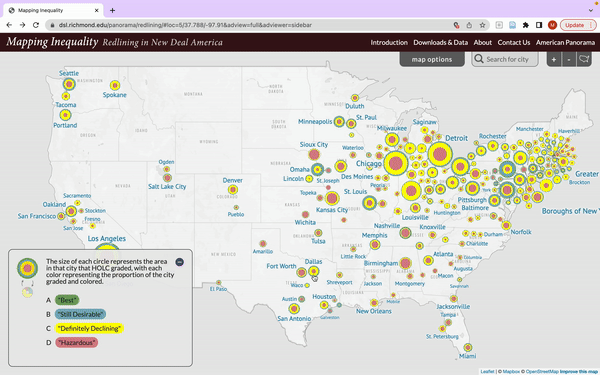Click the Jacksonville city label
Screen dimensions: 600x375
pos(453,307)
